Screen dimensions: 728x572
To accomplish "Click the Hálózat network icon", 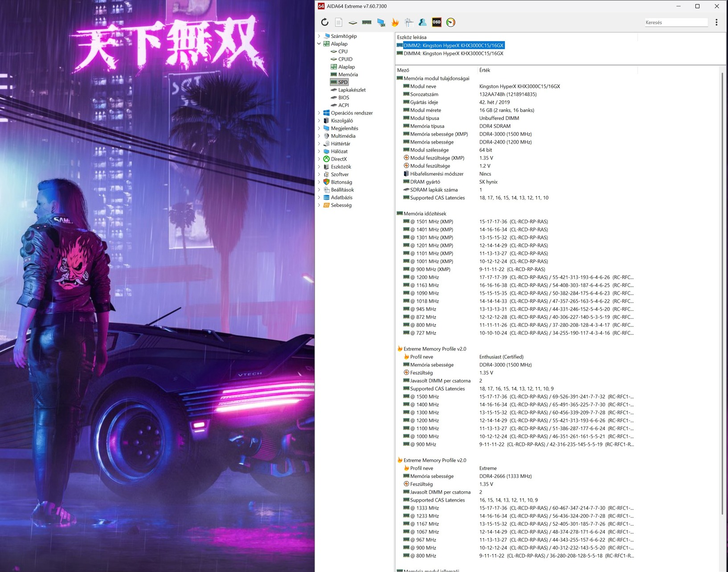I will [327, 151].
